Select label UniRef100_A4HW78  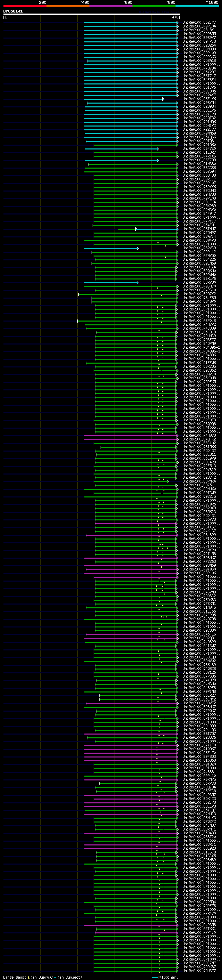[199, 436]
